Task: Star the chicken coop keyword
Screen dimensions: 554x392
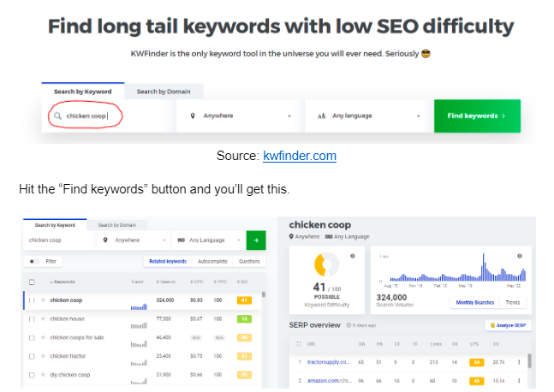Action: pos(43,300)
